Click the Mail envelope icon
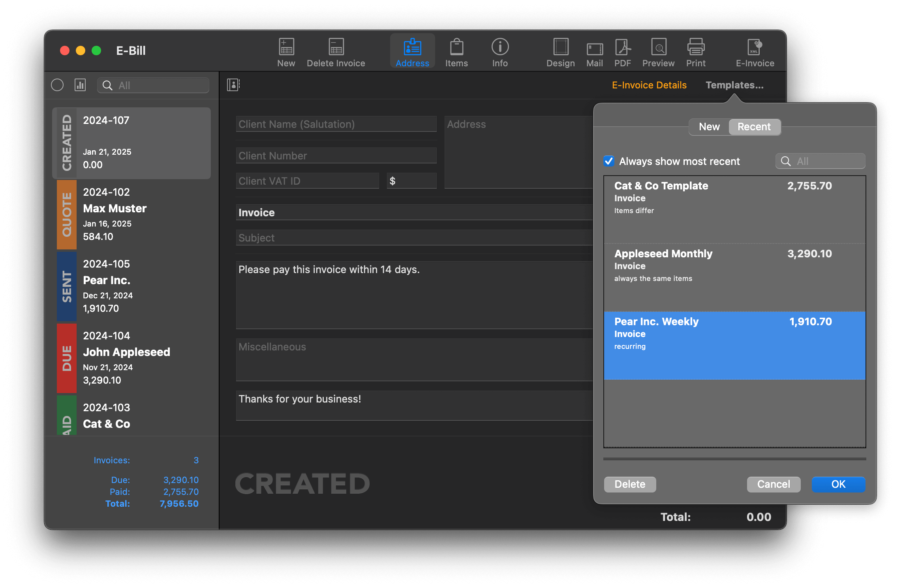The width and height of the screenshot is (905, 588). 594,49
